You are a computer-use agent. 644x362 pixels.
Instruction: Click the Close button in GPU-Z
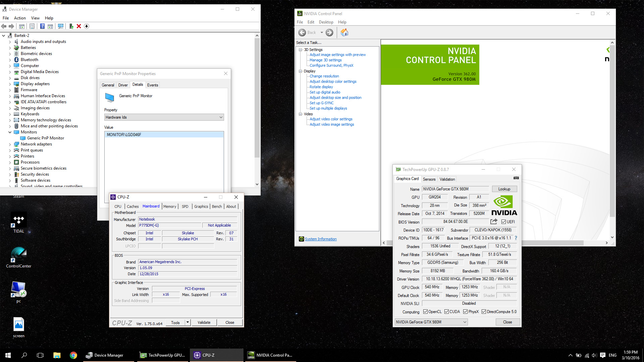point(507,322)
